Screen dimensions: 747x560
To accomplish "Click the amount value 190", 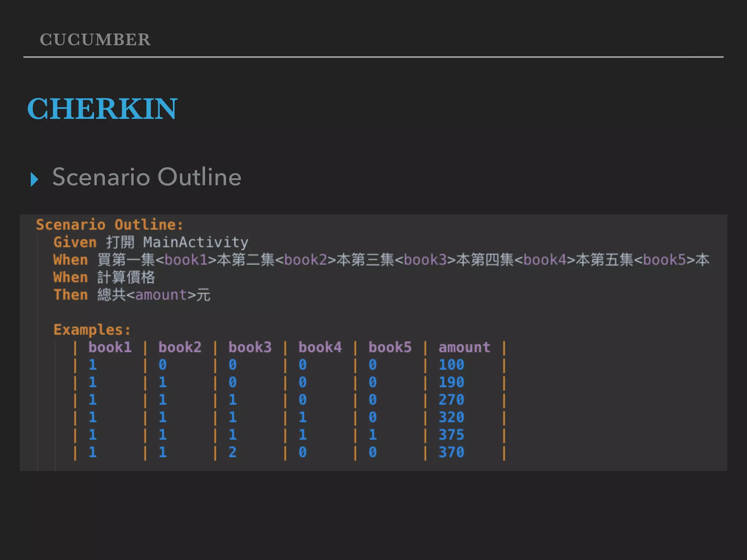I will point(451,382).
